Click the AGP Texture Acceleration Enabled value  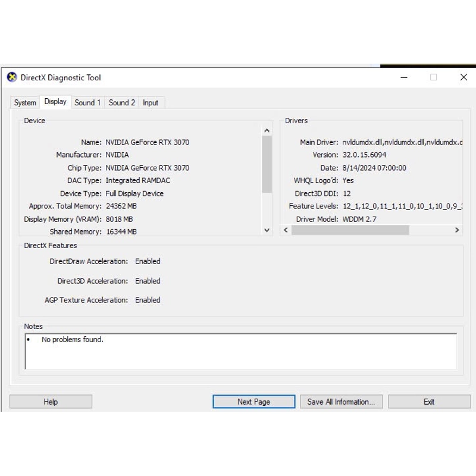148,300
